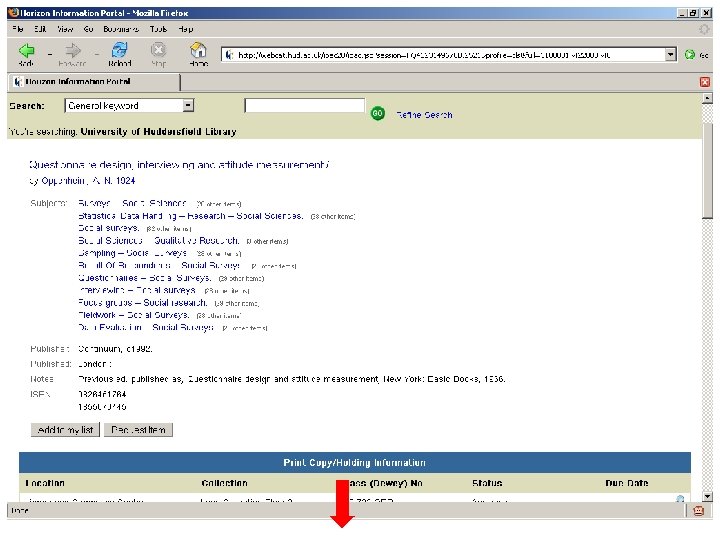Click the page scrollbar up arrow
720x540 pixels.
707,98
